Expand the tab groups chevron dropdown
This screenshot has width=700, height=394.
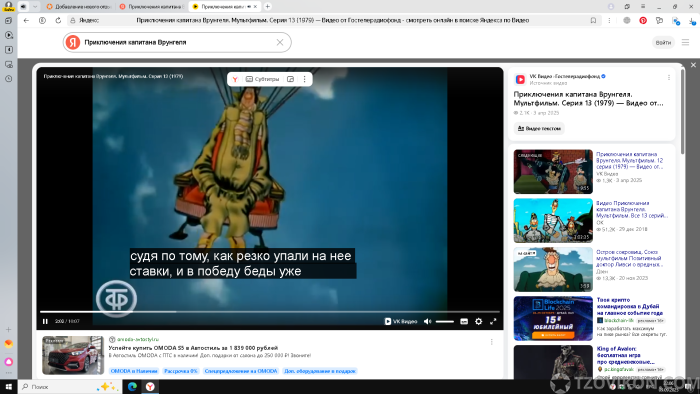35,7
